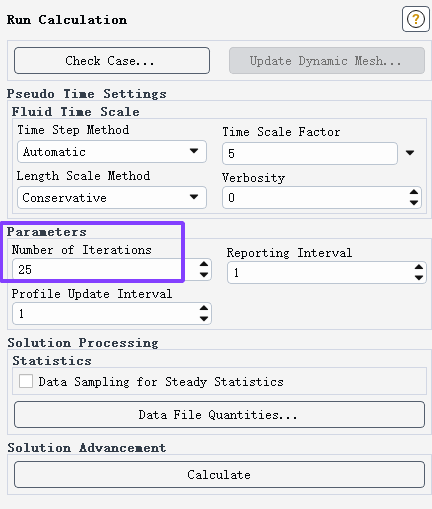This screenshot has height=509, width=432.
Task: Click the Reporting Interval input field
Action: pyautogui.click(x=320, y=272)
